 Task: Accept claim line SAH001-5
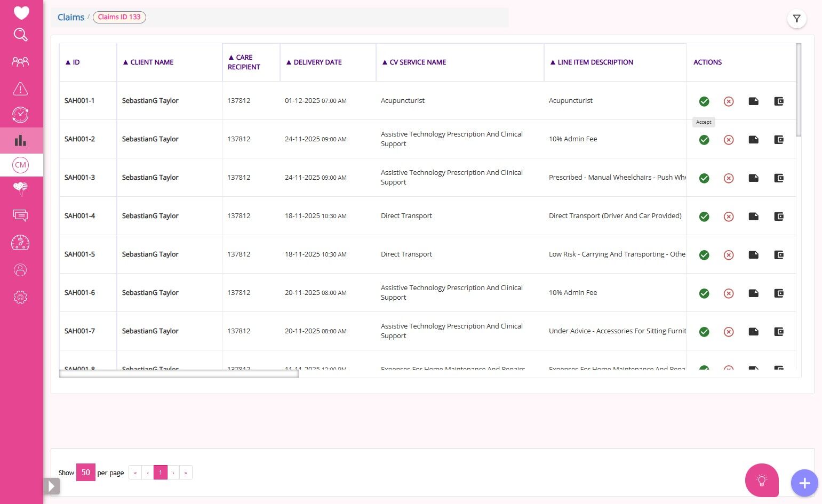click(x=704, y=255)
